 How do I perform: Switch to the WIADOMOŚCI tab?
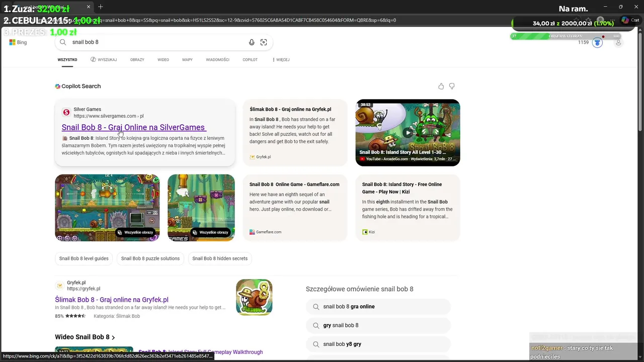tap(217, 60)
